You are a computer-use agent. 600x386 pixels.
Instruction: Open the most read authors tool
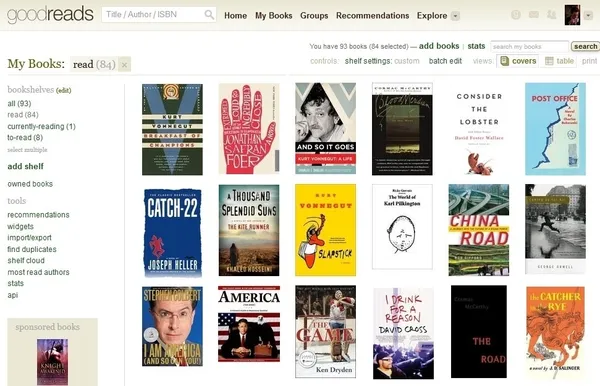tap(38, 272)
